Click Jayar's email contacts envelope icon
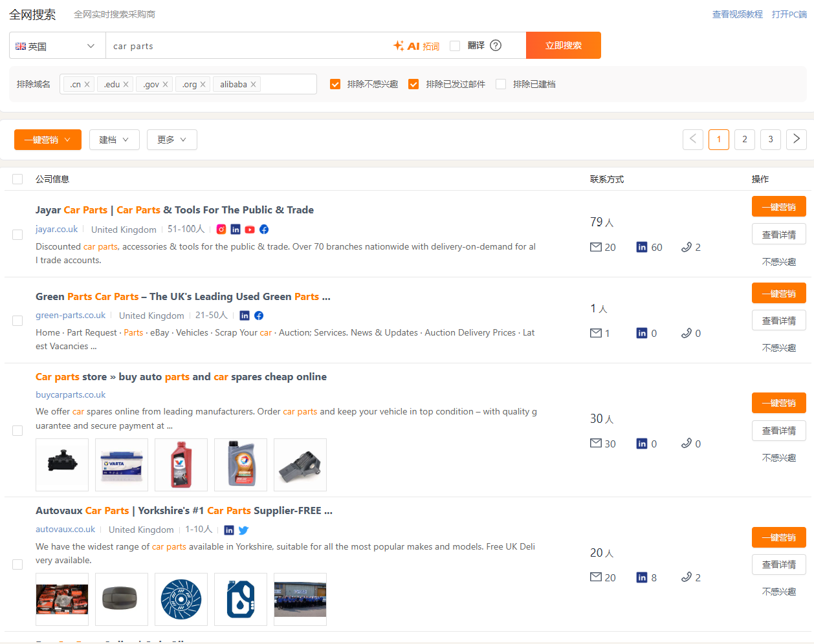814x644 pixels. click(x=596, y=247)
